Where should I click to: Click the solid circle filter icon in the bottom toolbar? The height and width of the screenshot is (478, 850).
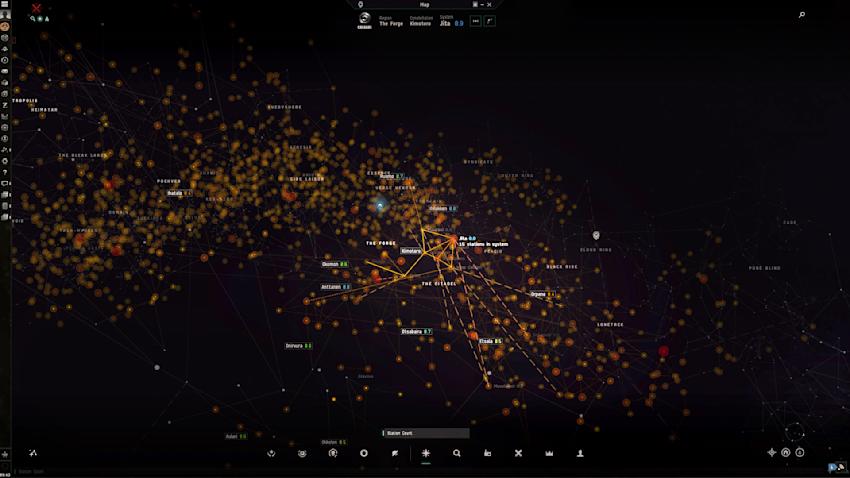pyautogui.click(x=364, y=453)
